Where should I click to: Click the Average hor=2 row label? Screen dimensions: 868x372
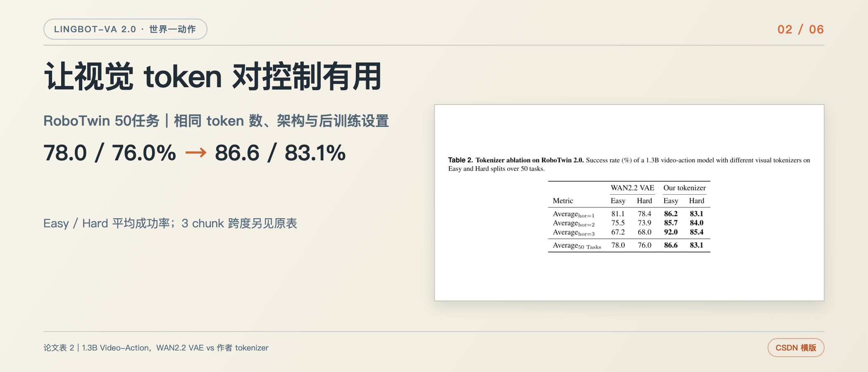574,223
